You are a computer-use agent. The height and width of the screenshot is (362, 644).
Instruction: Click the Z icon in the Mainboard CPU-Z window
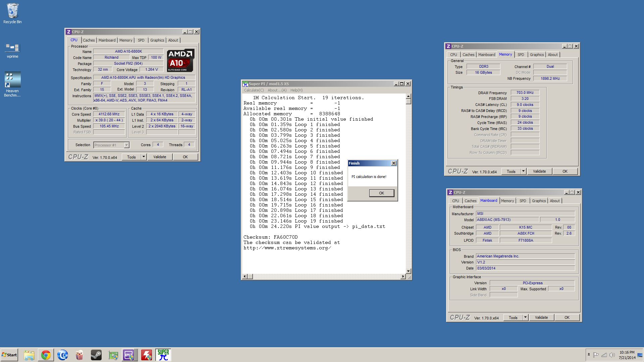point(450,192)
